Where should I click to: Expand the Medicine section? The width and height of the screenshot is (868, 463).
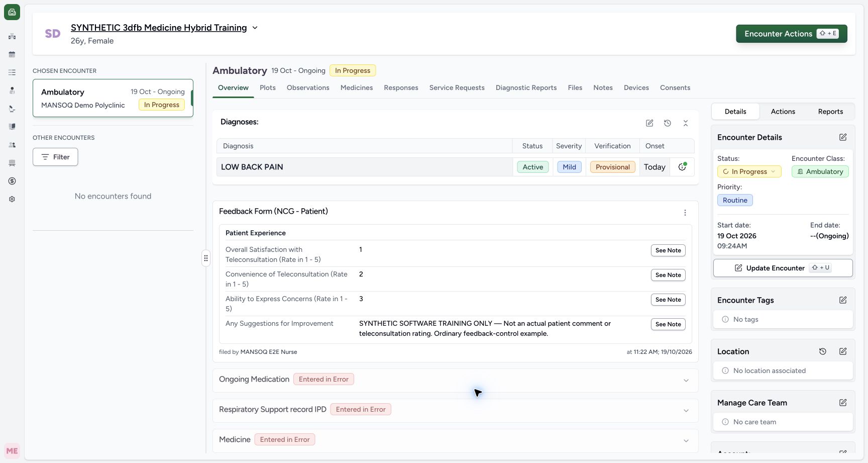pos(686,441)
